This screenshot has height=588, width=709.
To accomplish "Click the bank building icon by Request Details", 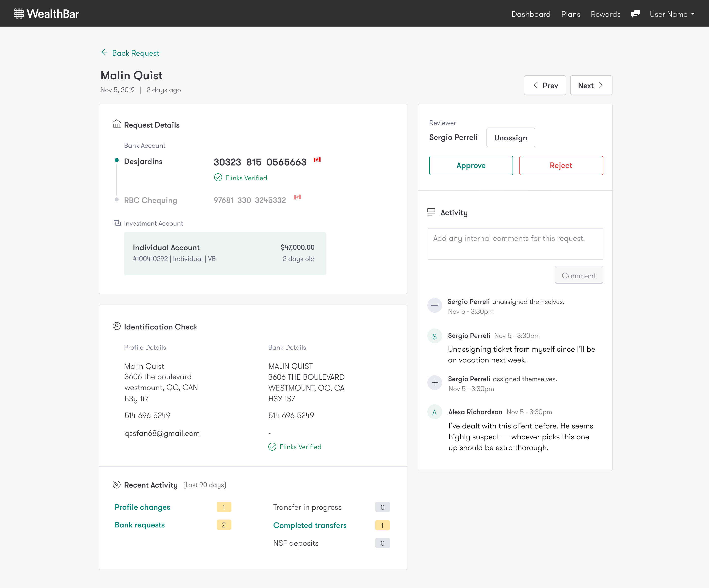I will pos(116,124).
